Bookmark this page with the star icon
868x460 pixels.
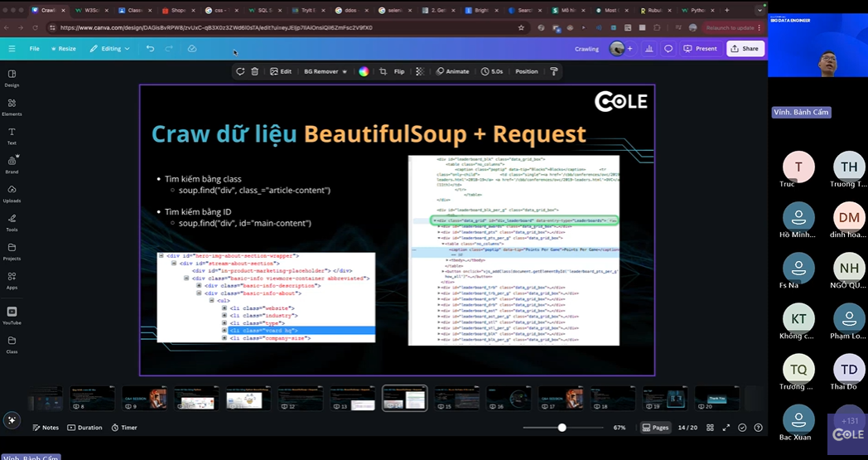point(521,27)
